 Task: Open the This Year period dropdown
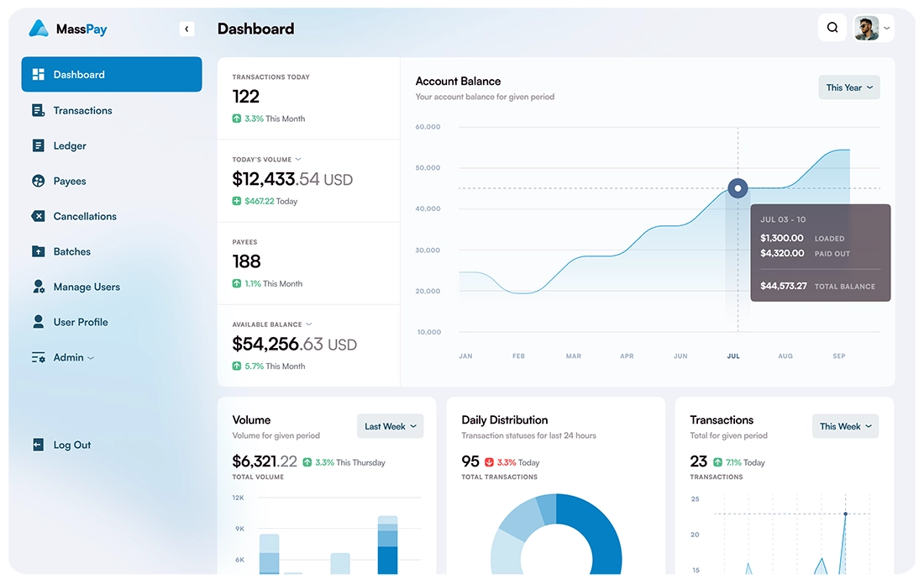coord(849,87)
